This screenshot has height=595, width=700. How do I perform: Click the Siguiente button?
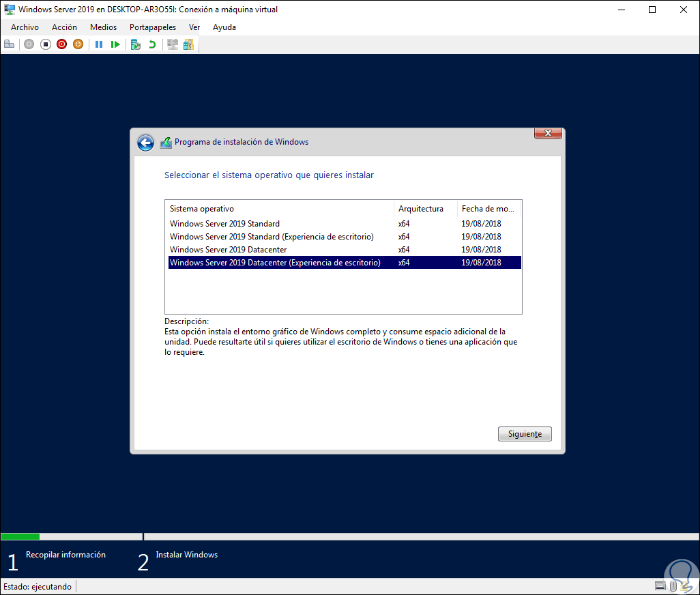click(x=525, y=434)
